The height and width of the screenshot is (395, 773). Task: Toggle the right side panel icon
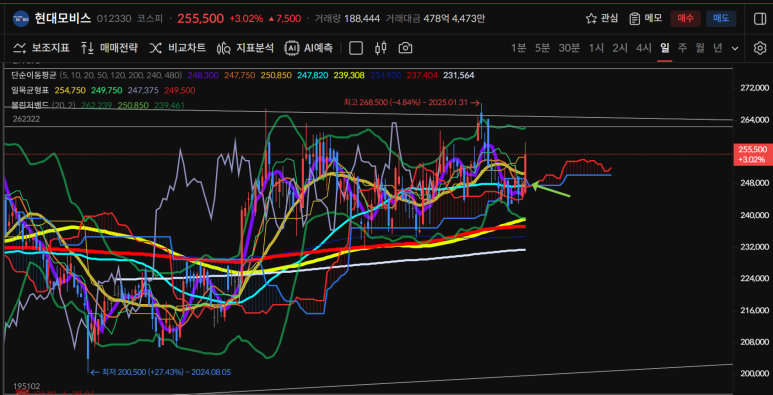pyautogui.click(x=760, y=18)
